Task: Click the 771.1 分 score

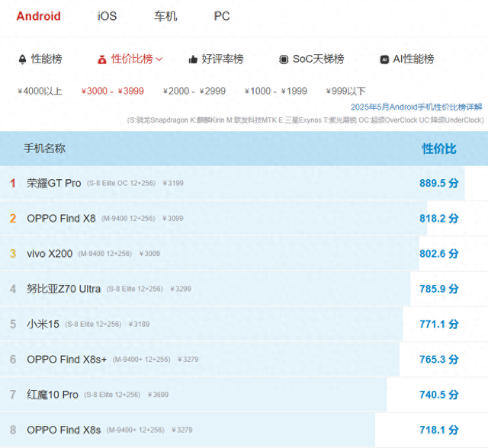Action: [x=439, y=324]
